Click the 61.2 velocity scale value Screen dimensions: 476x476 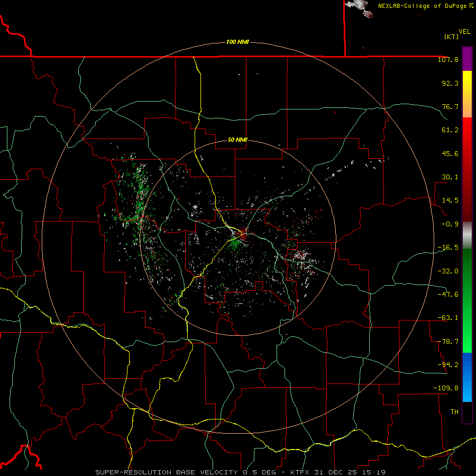click(450, 130)
